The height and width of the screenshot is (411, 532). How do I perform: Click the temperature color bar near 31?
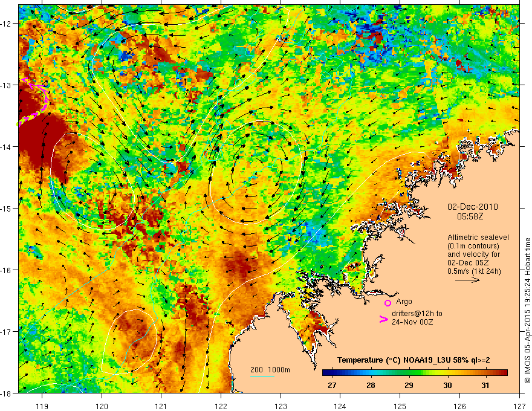pos(486,373)
